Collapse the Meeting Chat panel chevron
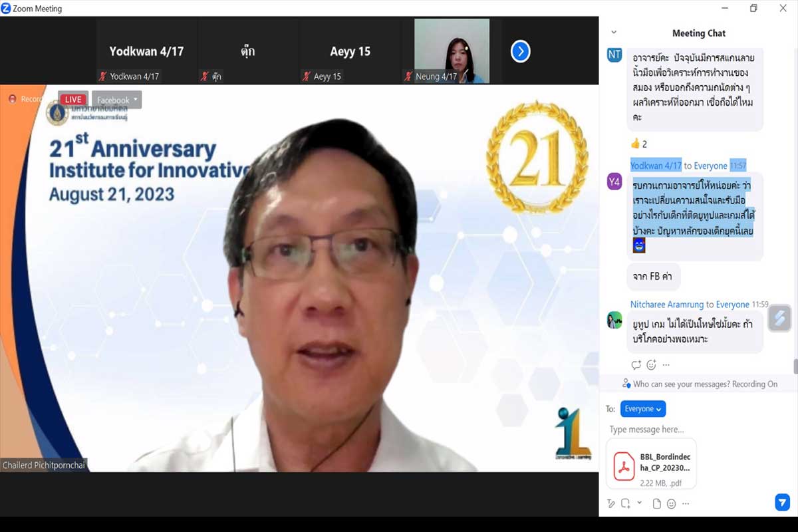Viewport: 798px width, 532px height. coord(613,33)
